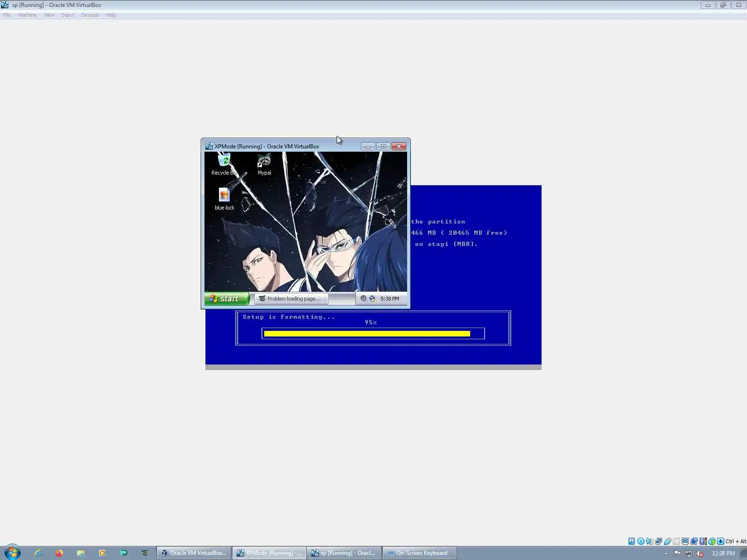
Task: Click the XPMode title bar VirtualBox icon
Action: pos(209,146)
